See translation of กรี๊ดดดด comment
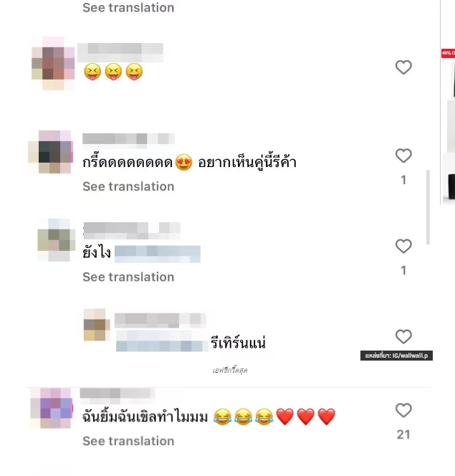Viewport: 455px width, 476px height. 128,186
